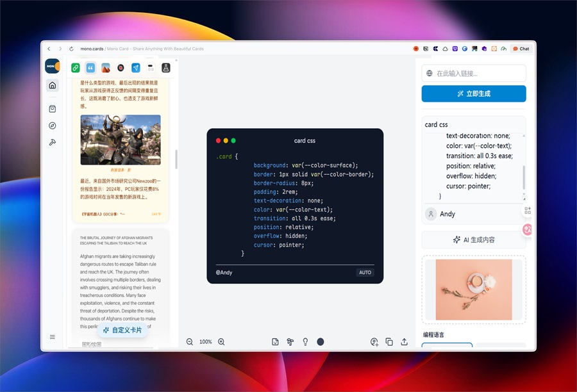577x392 pixels.
Task: Open the Chat button in browser toolbar
Action: [x=521, y=49]
